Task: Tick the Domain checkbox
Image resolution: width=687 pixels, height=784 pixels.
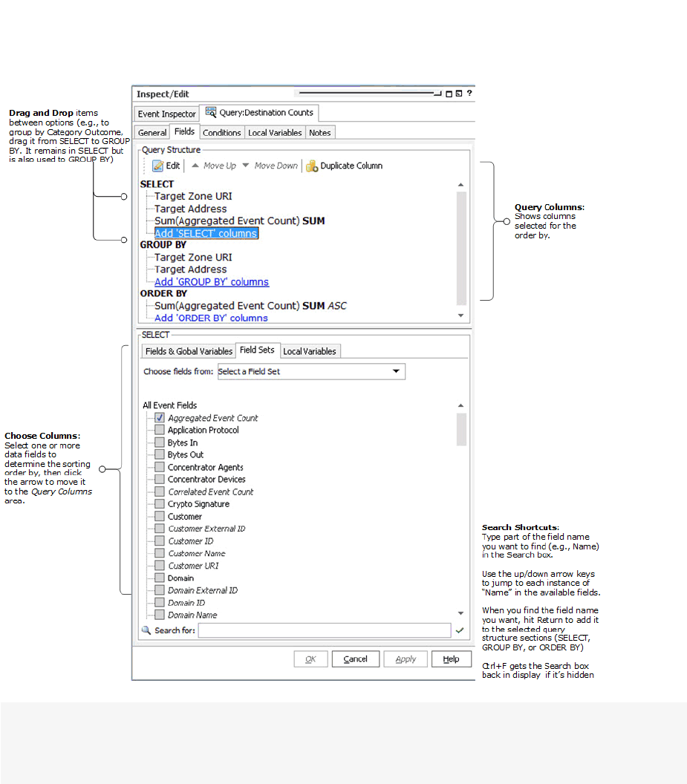Action: pos(160,578)
